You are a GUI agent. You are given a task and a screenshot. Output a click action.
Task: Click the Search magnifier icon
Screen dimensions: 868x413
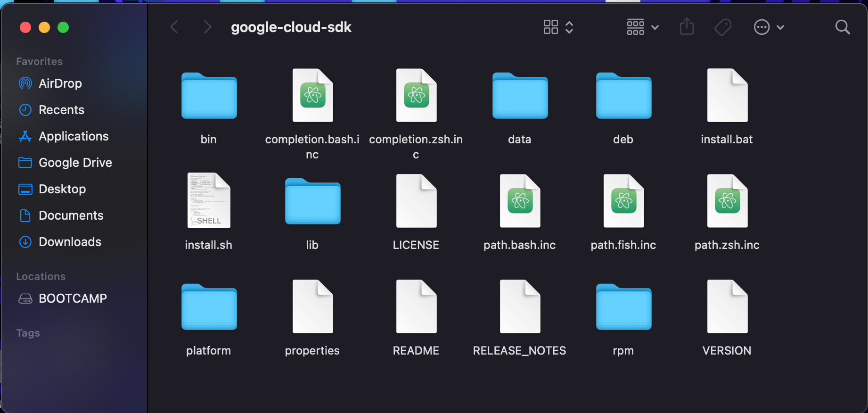click(843, 27)
